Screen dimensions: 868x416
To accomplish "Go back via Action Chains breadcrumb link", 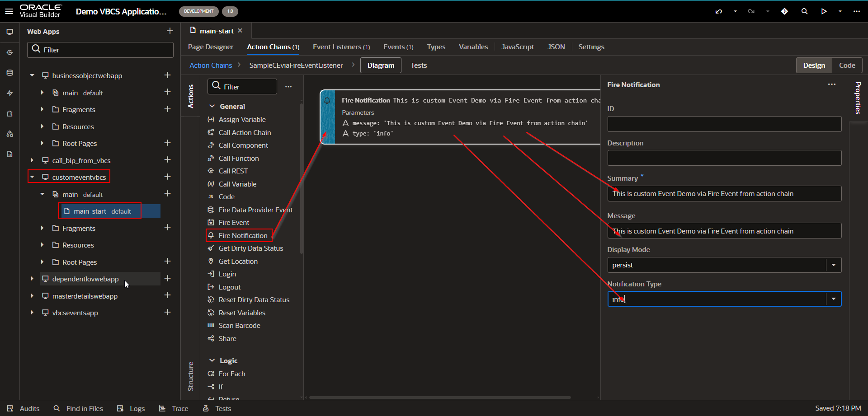I will click(211, 65).
